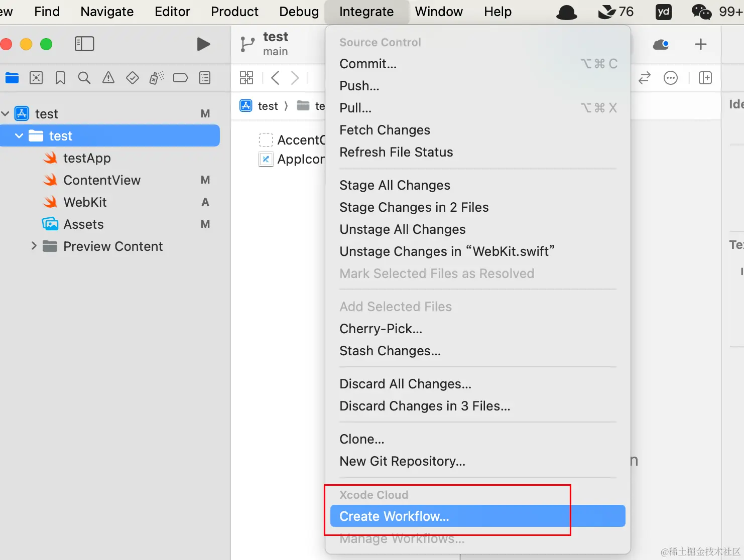Choose Push... from the menu
This screenshot has height=560, width=744.
[x=478, y=86]
